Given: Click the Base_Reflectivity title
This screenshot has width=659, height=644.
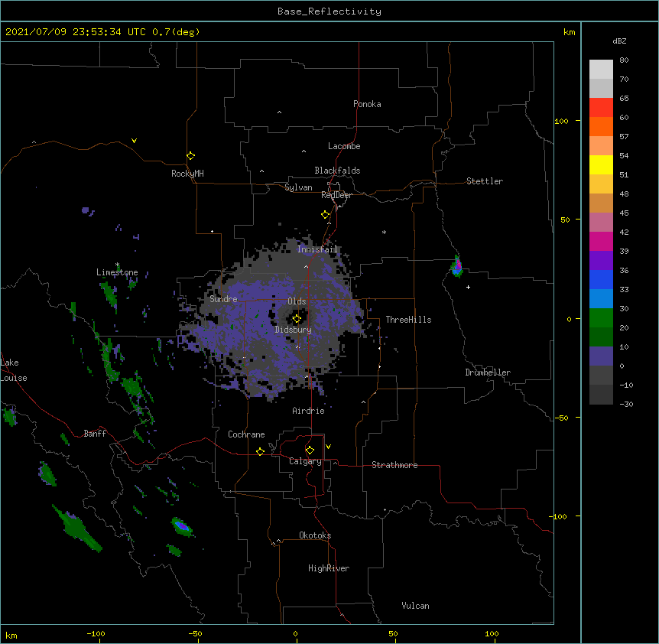Looking at the screenshot, I should click(329, 11).
